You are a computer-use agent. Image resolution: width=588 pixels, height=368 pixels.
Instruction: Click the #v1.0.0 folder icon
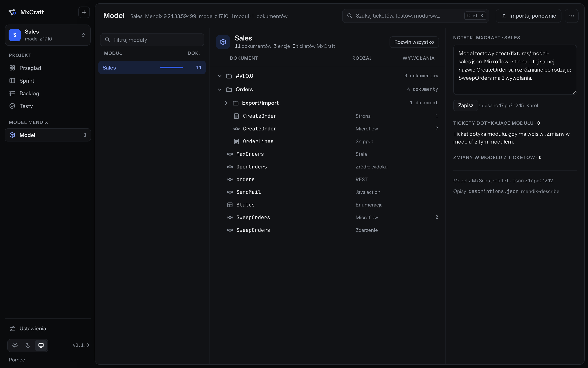coord(229,76)
